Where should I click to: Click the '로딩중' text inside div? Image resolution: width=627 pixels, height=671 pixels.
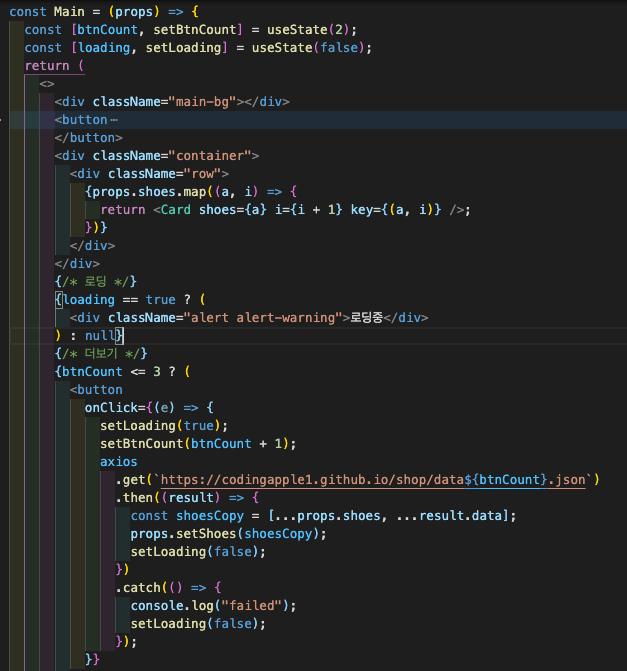(x=367, y=318)
